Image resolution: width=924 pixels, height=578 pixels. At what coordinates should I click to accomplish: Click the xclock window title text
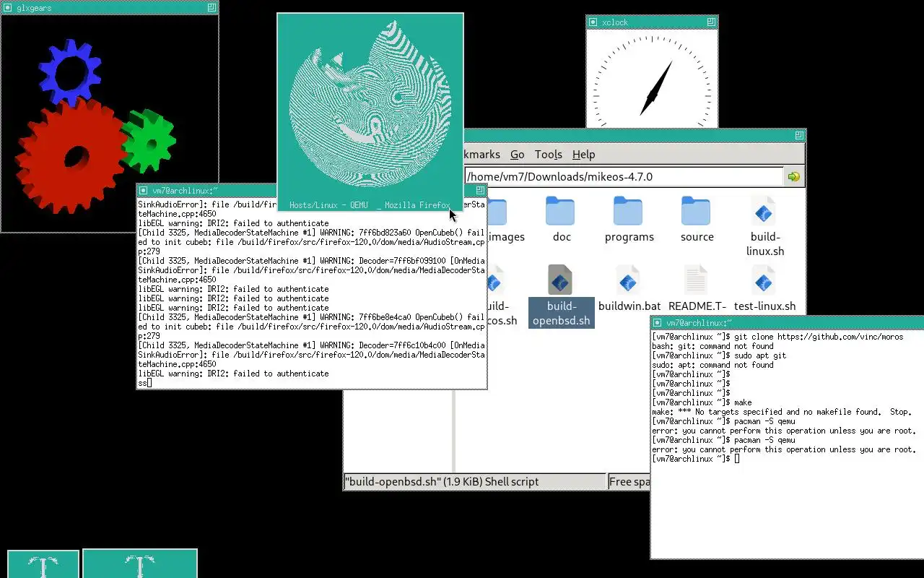615,22
